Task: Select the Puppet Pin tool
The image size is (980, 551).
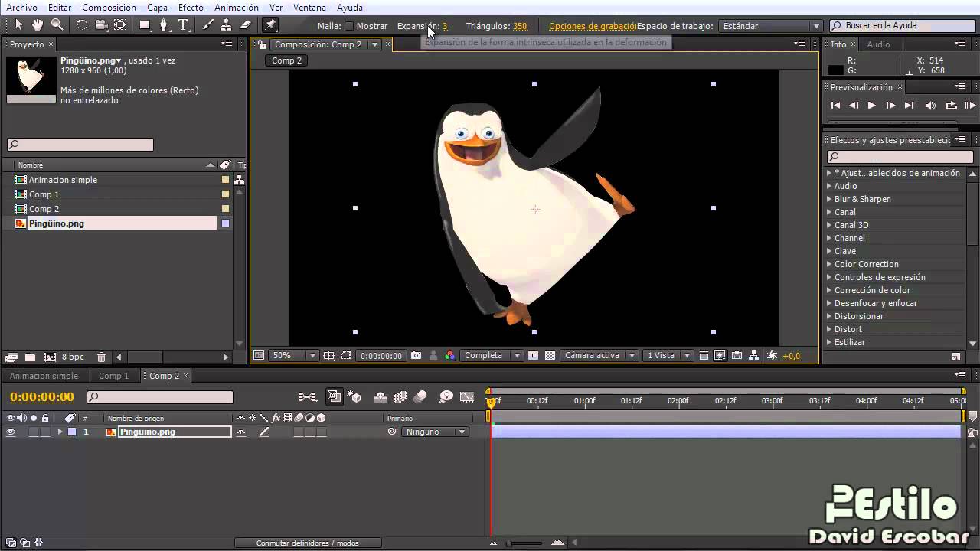Action: 270,25
